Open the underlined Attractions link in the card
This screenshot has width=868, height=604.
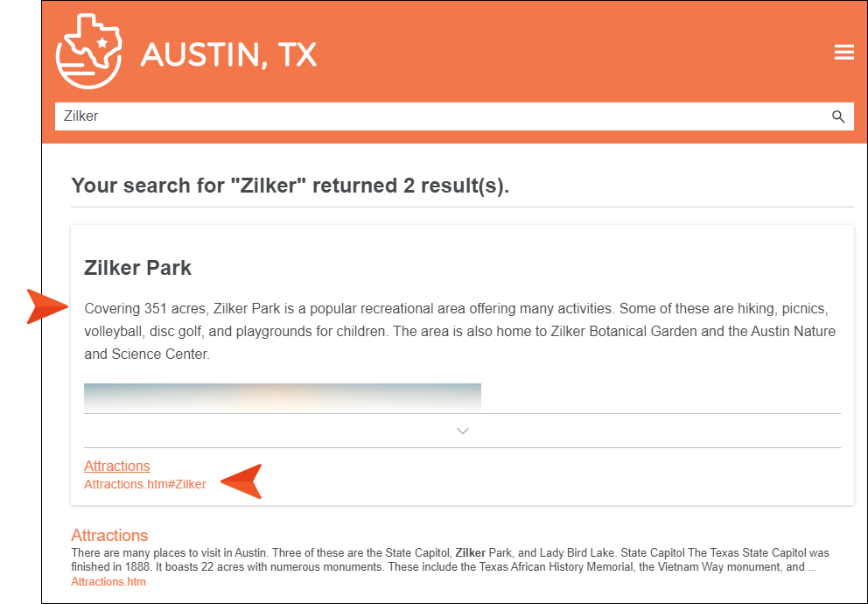click(x=117, y=466)
